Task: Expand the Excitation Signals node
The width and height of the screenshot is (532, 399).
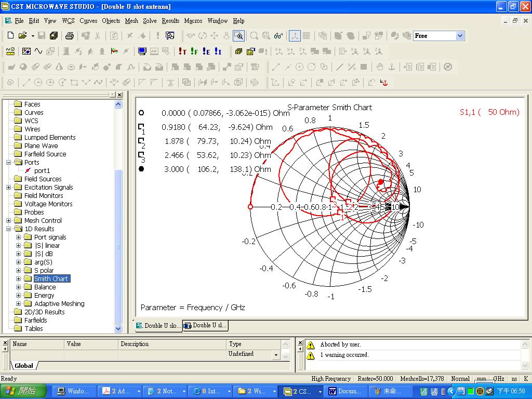Action: pyautogui.click(x=9, y=187)
